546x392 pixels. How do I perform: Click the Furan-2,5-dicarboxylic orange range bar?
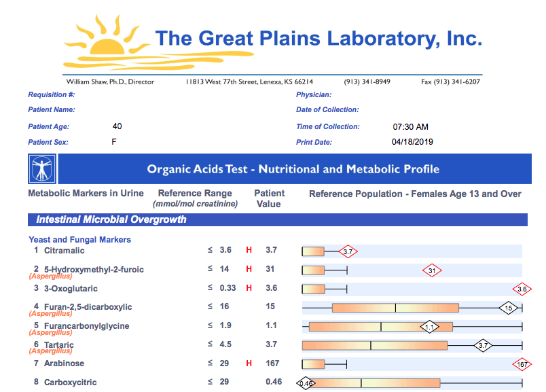coord(395,308)
